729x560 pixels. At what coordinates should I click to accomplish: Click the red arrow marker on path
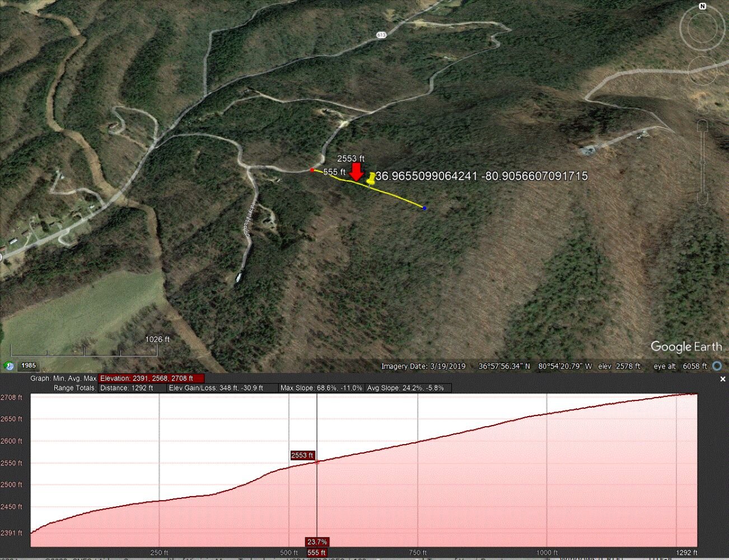pos(356,171)
